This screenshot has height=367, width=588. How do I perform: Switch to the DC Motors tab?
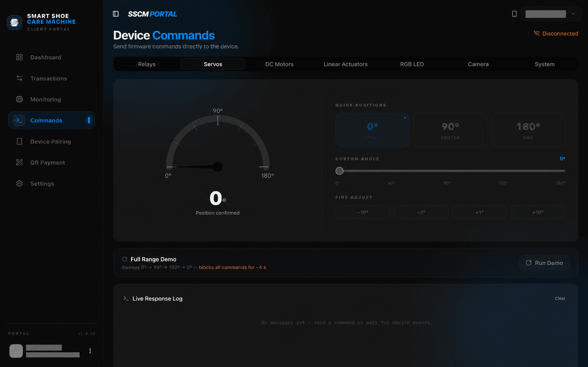279,64
